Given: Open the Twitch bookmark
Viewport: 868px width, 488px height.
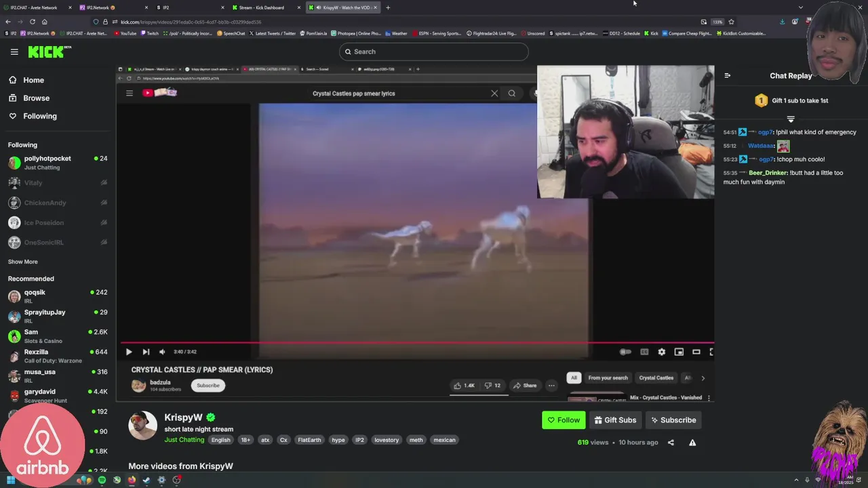Looking at the screenshot, I should 150,33.
